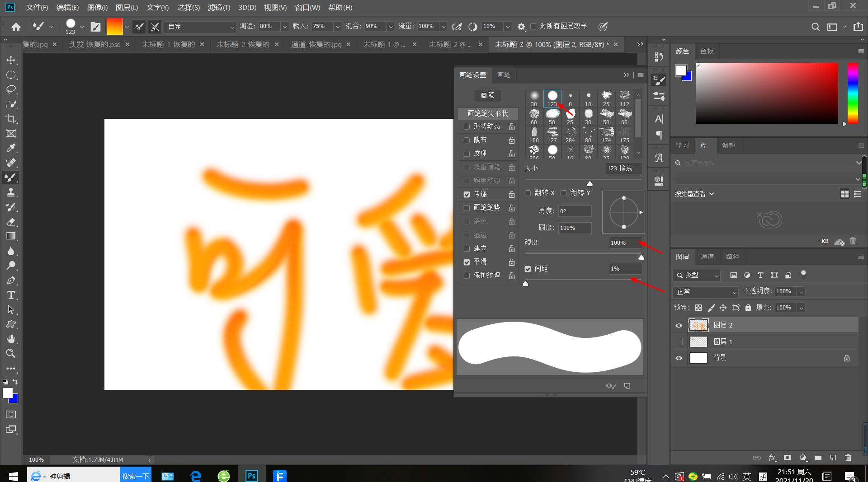Viewport: 868px width, 482px height.
Task: Select 画笔笔尖形状 section
Action: tap(487, 113)
